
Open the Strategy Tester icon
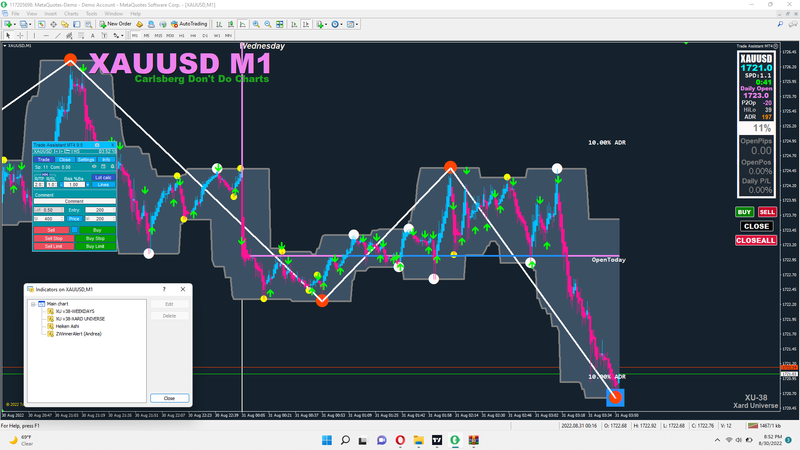pos(88,24)
